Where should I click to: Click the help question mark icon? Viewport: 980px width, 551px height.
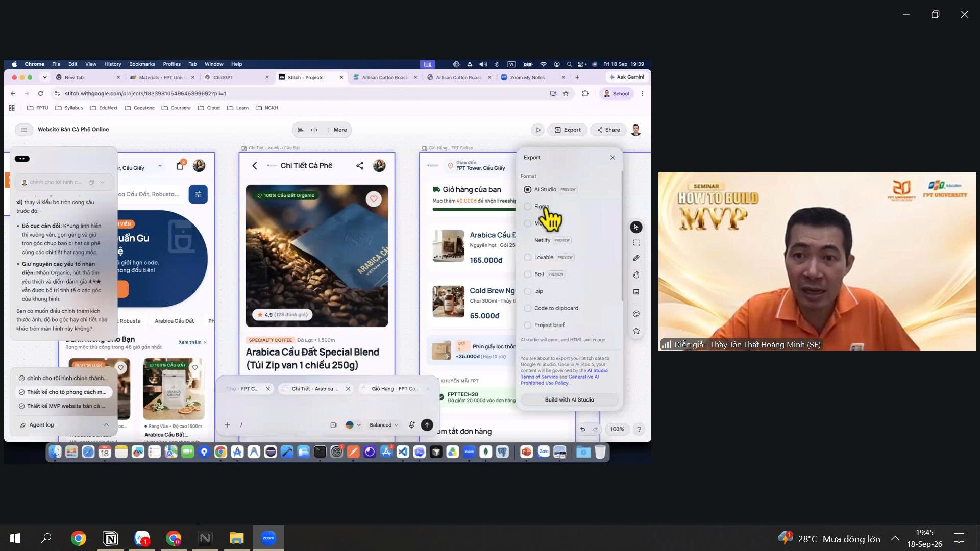coord(639,429)
